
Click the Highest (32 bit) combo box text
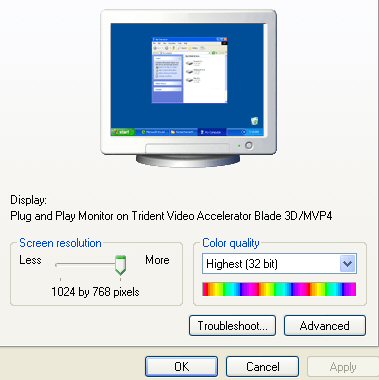coord(242,264)
